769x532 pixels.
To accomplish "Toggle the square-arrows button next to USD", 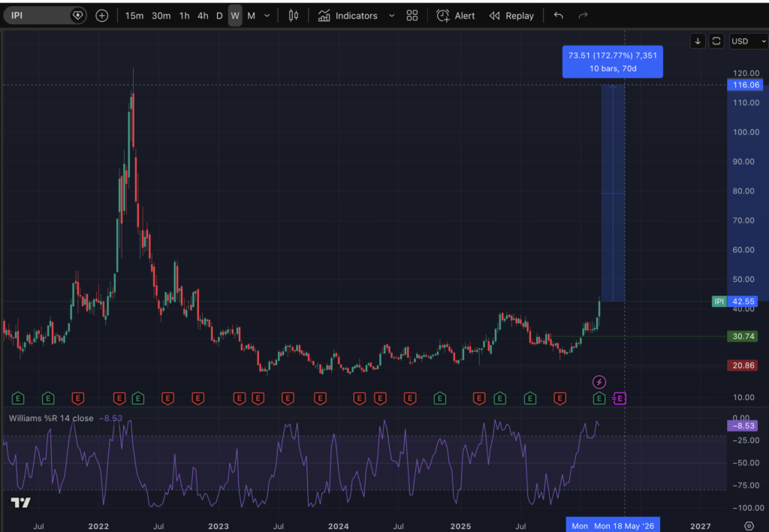I will click(x=716, y=41).
